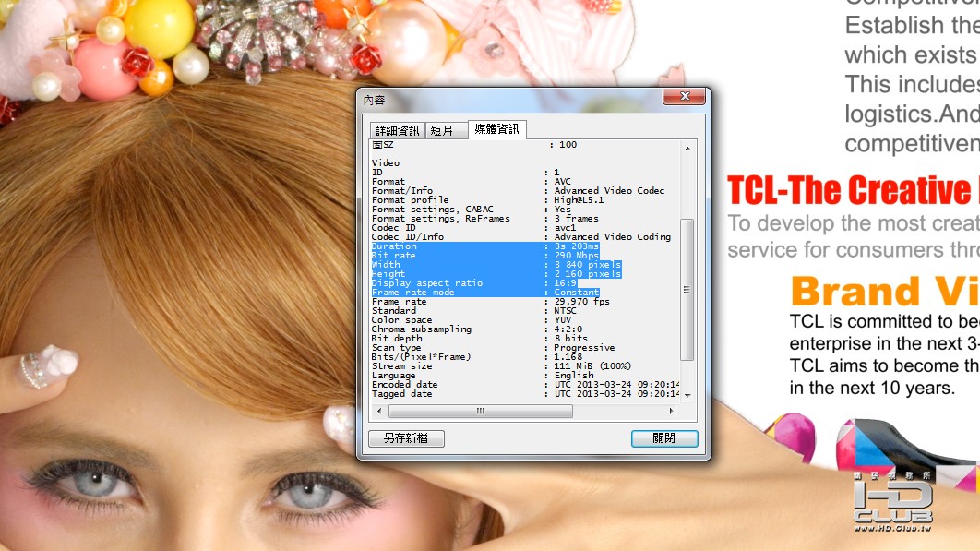The height and width of the screenshot is (551, 980).
Task: Click the horizontal scrollbar left arrow
Action: [379, 411]
